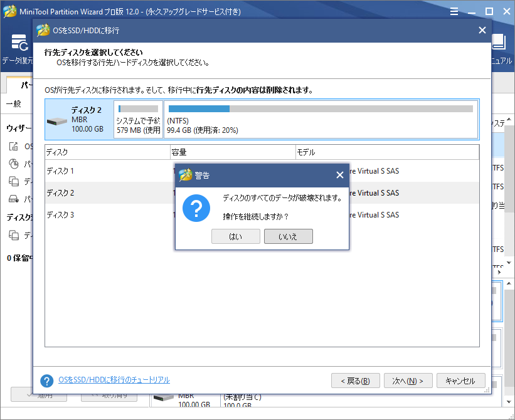Viewport: 515px width, 420px height.
Task: Click the 戻る(B) button
Action: click(x=355, y=381)
